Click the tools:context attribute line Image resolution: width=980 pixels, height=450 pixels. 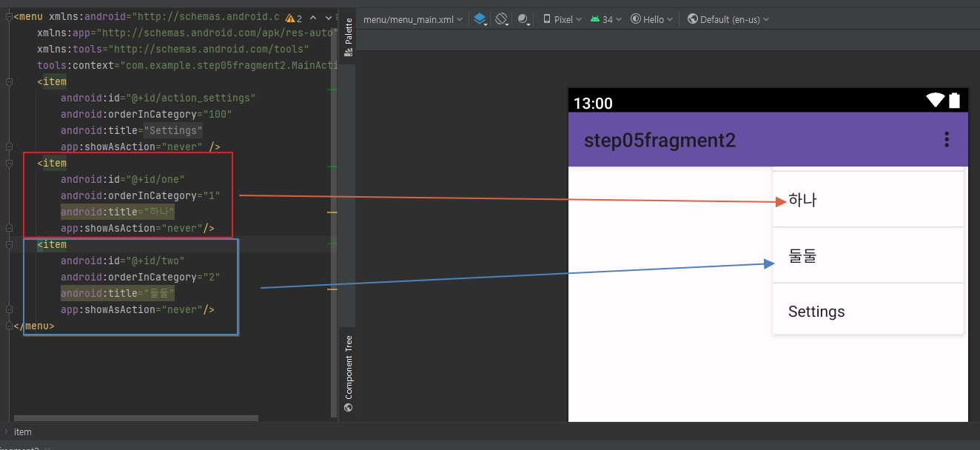pyautogui.click(x=187, y=65)
